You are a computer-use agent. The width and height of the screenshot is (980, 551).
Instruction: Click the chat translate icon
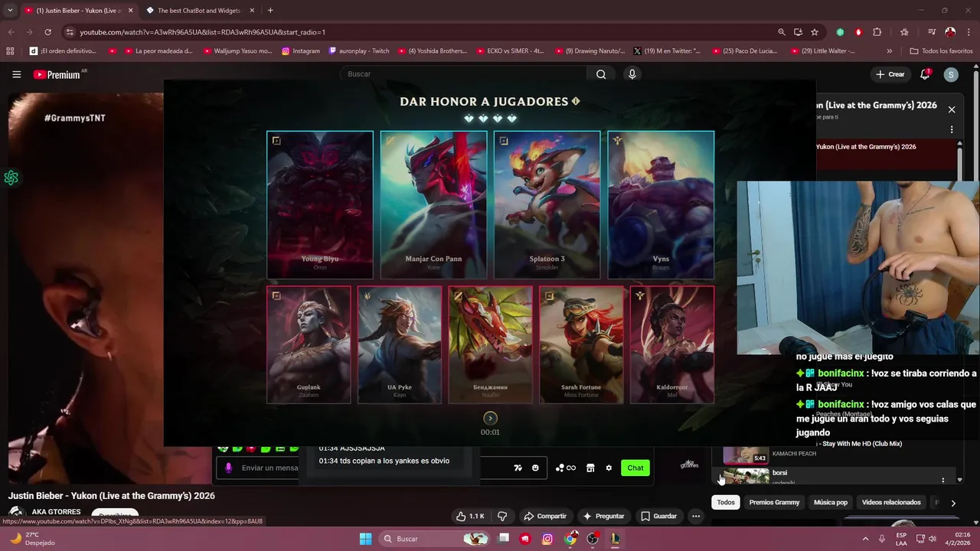coord(518,468)
